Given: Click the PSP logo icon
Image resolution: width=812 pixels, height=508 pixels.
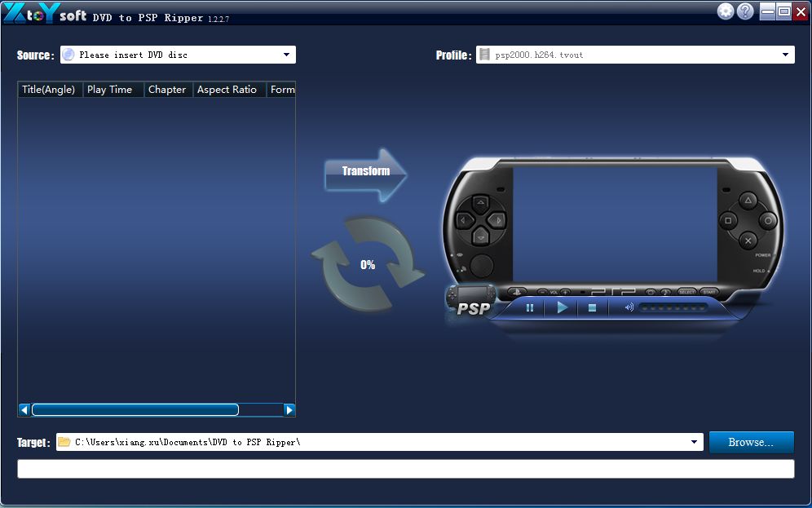Looking at the screenshot, I should point(469,302).
